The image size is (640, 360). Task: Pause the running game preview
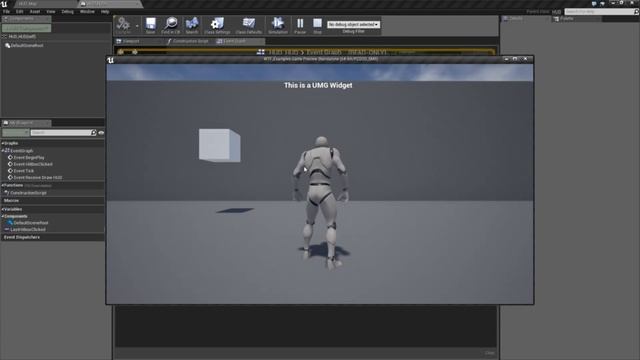coord(300,25)
